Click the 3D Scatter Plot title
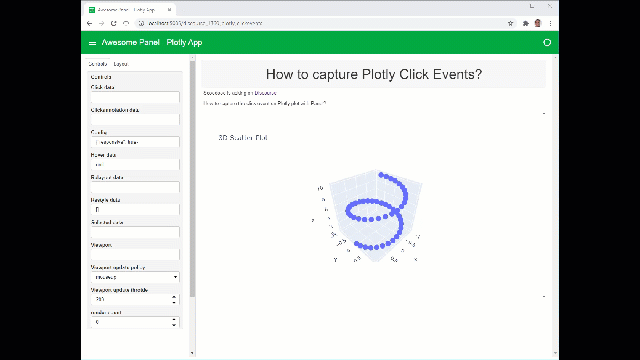640x360 pixels. pos(243,138)
